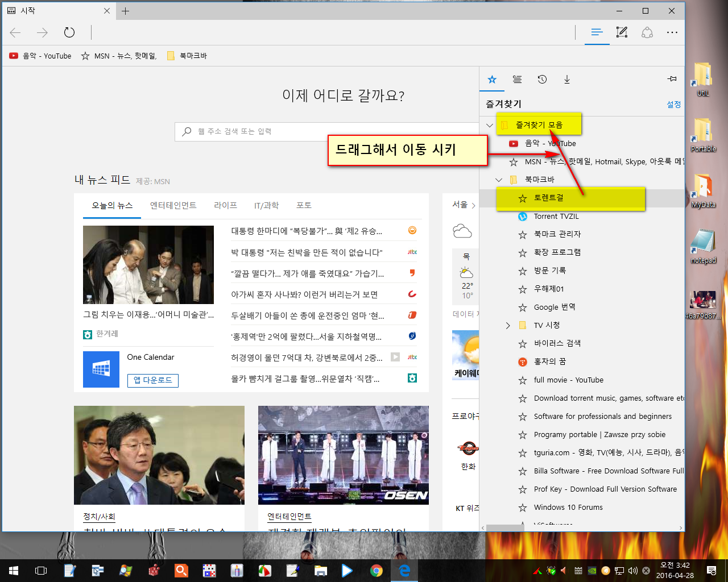Collapse the 북마크바 folder chevron
728x582 pixels.
tap(499, 180)
